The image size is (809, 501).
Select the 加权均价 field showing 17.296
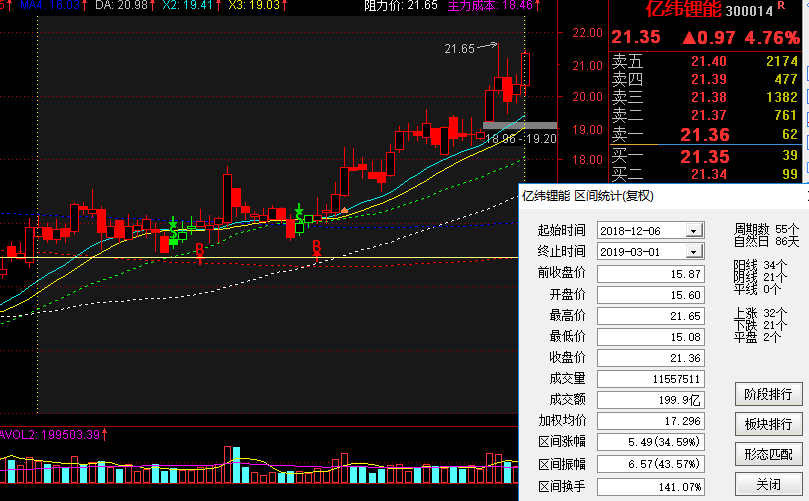click(651, 421)
